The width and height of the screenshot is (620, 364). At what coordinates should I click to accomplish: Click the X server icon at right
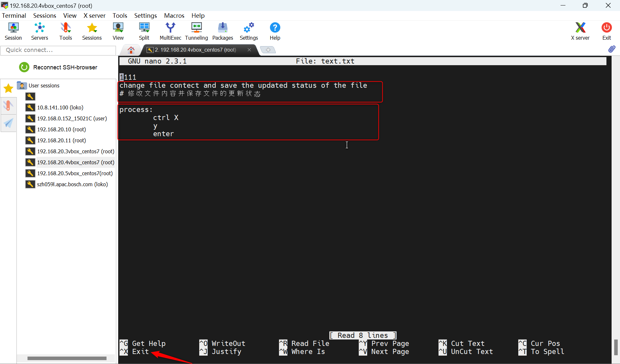(x=580, y=31)
